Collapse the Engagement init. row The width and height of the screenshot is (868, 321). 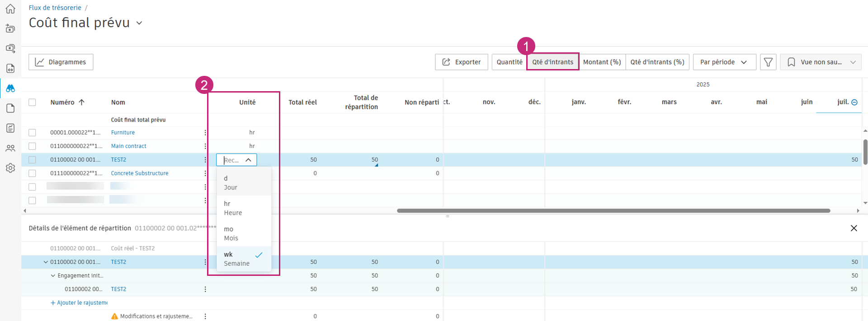tap(53, 276)
